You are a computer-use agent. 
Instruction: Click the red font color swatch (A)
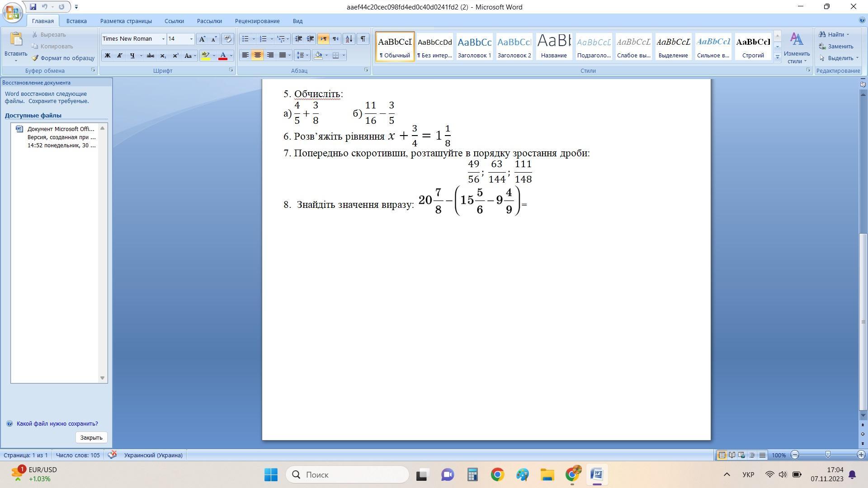point(223,56)
